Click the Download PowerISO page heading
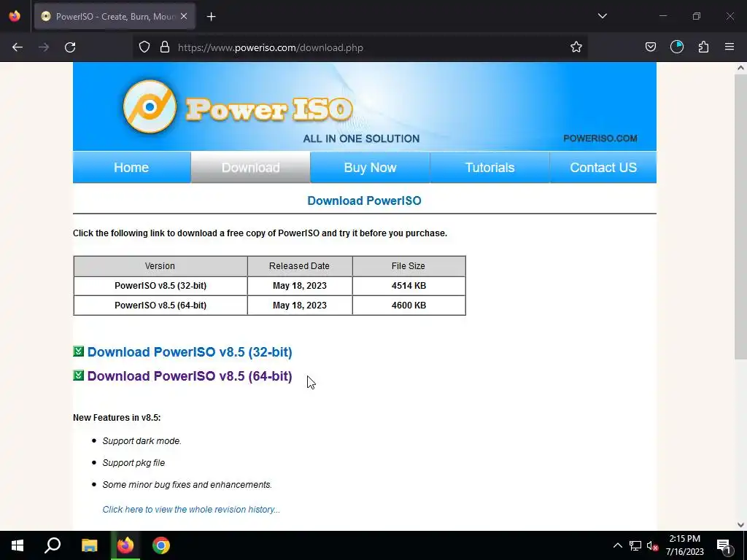 365,201
